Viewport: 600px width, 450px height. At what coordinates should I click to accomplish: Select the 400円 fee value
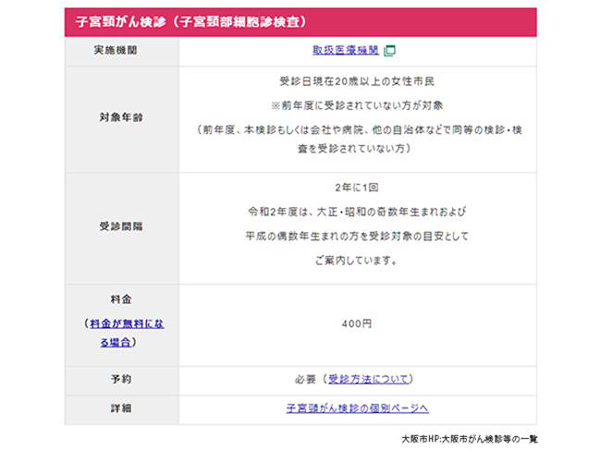point(357,324)
